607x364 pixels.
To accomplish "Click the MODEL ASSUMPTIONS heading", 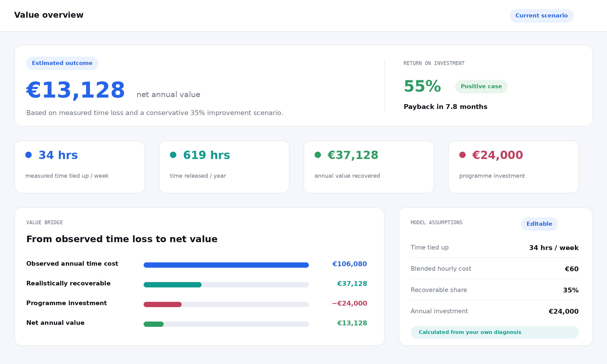I will 437,222.
